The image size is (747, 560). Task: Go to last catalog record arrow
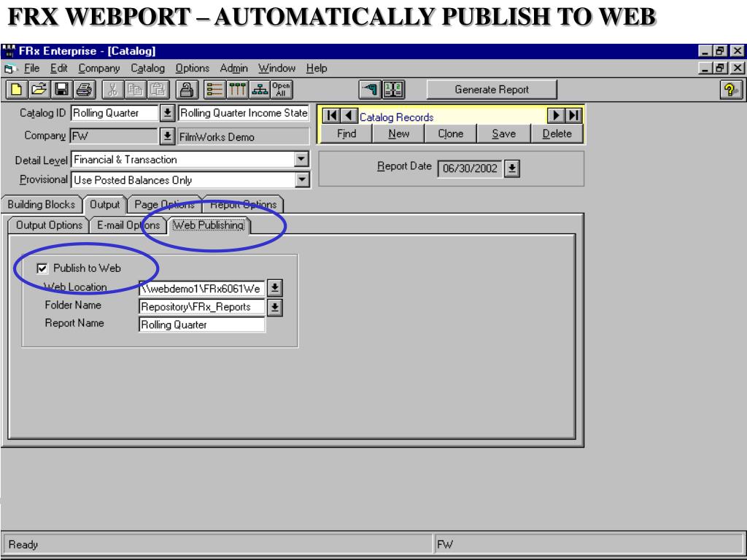[x=573, y=116]
